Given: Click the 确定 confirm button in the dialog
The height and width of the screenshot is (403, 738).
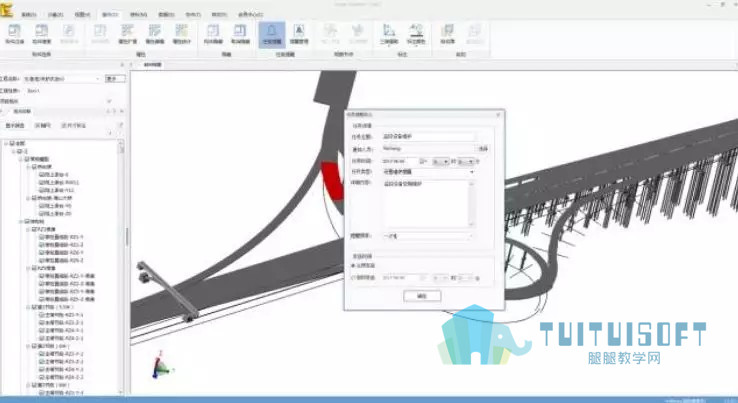Looking at the screenshot, I should [422, 296].
